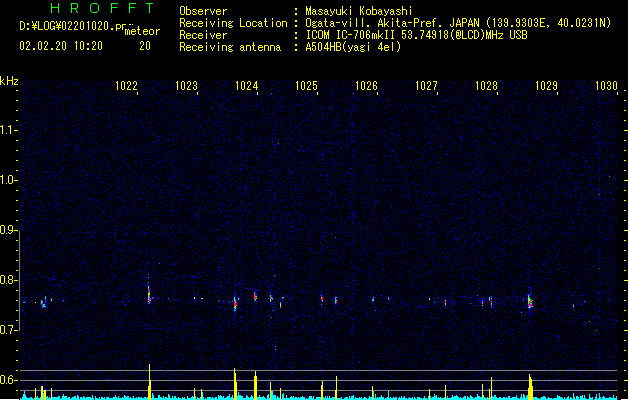
Task: Click the 'Observer' field label
Action: click(203, 11)
